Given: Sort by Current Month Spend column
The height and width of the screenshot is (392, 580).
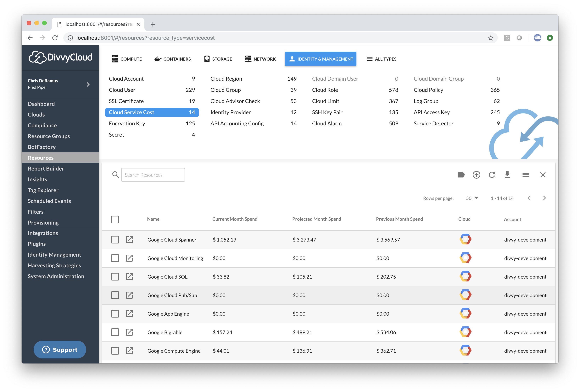Looking at the screenshot, I should (235, 219).
